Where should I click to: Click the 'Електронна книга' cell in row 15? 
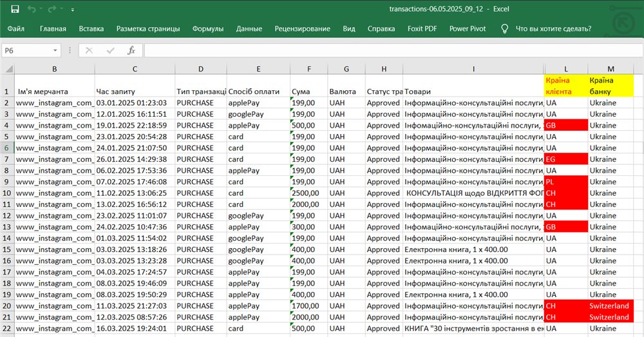(x=473, y=249)
